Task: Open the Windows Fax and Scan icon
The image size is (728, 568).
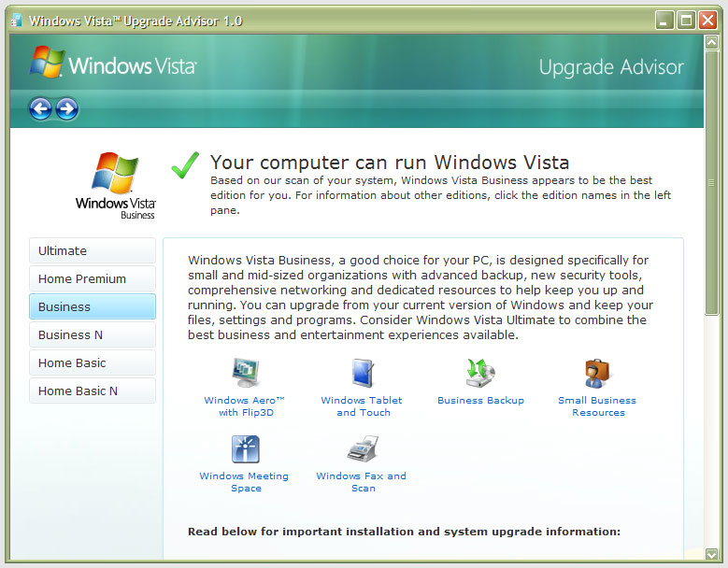Action: pyautogui.click(x=363, y=448)
